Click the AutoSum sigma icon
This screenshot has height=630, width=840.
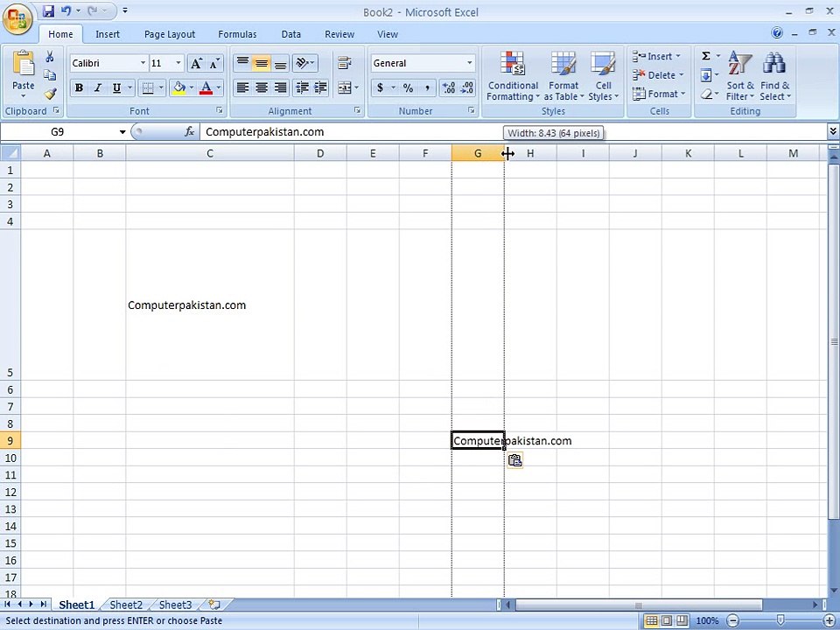coord(706,56)
